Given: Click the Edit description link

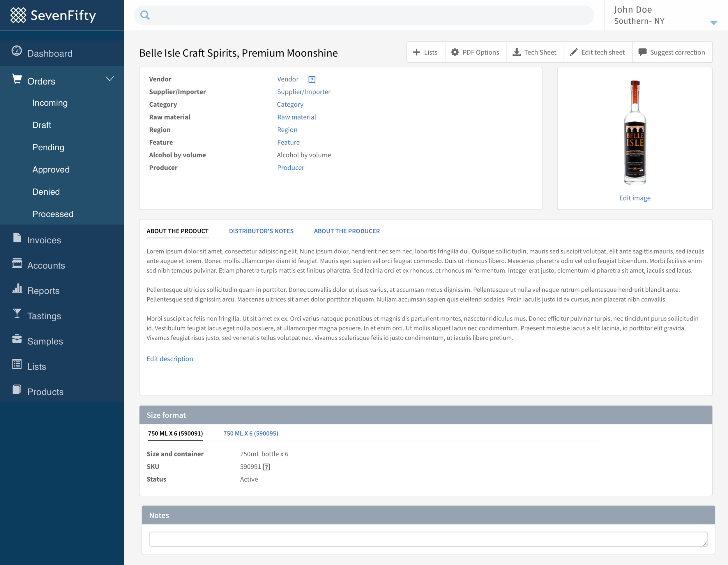Looking at the screenshot, I should 170,359.
